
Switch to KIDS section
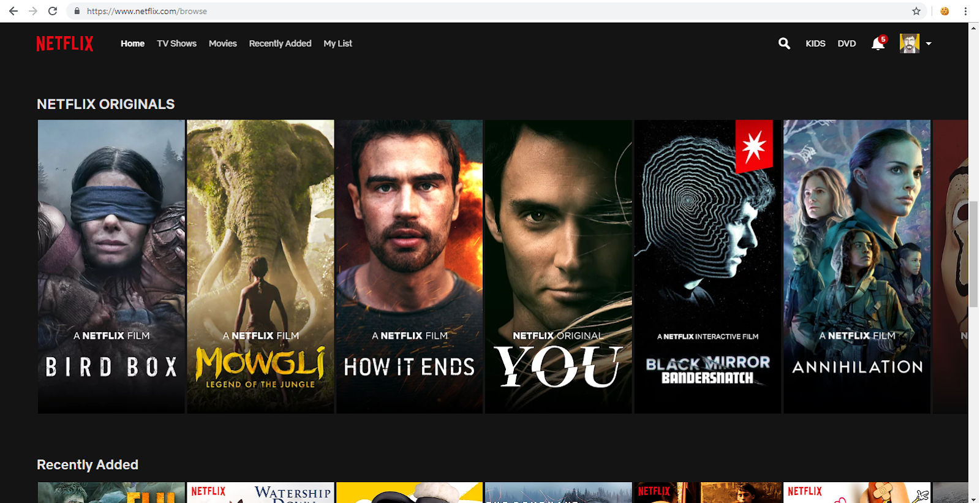(815, 43)
